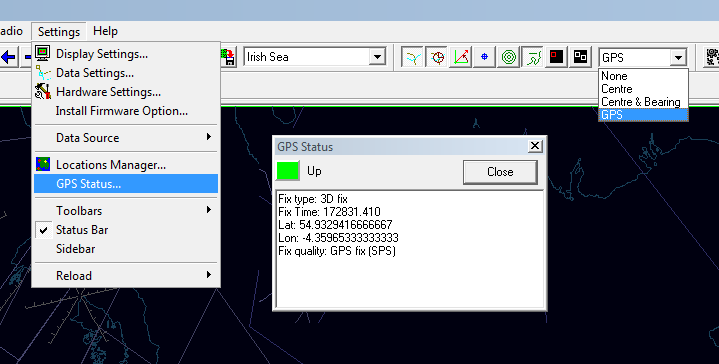This screenshot has height=364, width=719.
Task: Click the 'Fix Time: 172831.410' line
Action: pyautogui.click(x=329, y=212)
